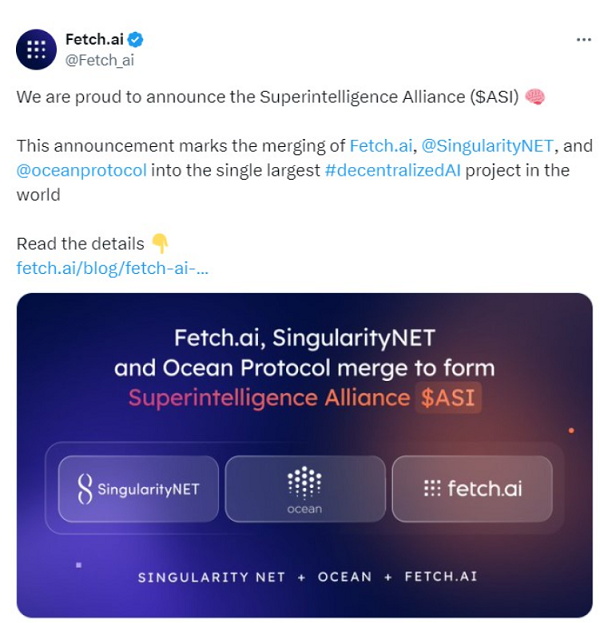Click the pointing-down hand emoji

(x=160, y=244)
